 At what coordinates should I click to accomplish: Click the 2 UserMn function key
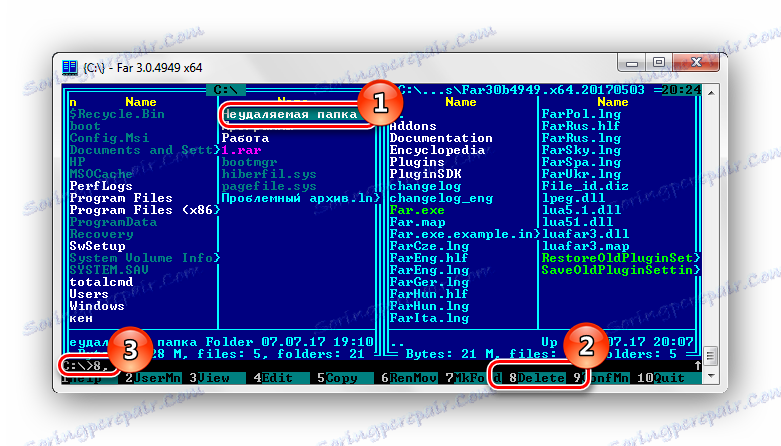pyautogui.click(x=153, y=378)
